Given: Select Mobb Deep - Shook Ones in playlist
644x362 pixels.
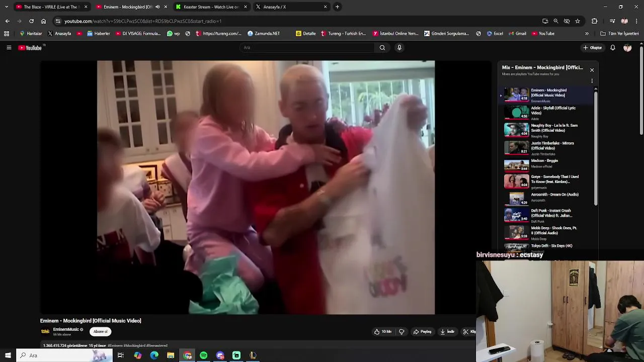Looking at the screenshot, I should click(x=546, y=233).
